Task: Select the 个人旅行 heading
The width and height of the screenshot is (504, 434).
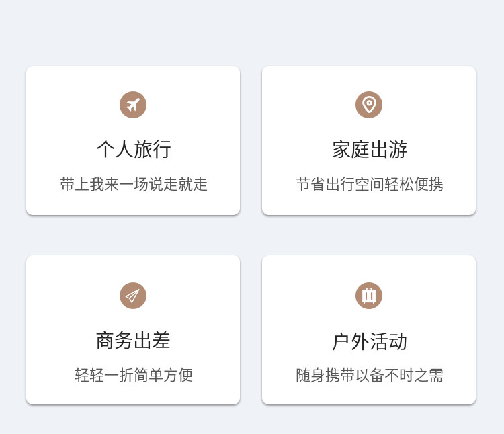Action: (134, 149)
